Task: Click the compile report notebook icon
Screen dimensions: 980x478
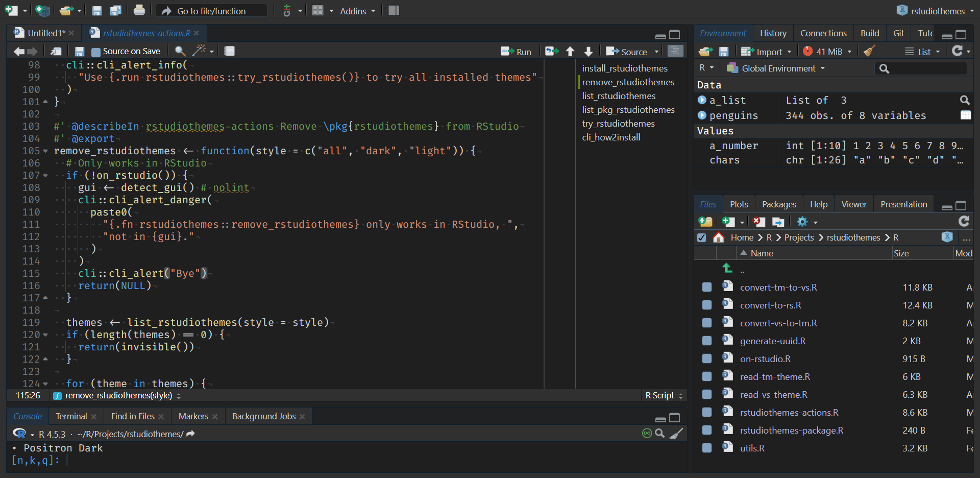Action: 230,51
